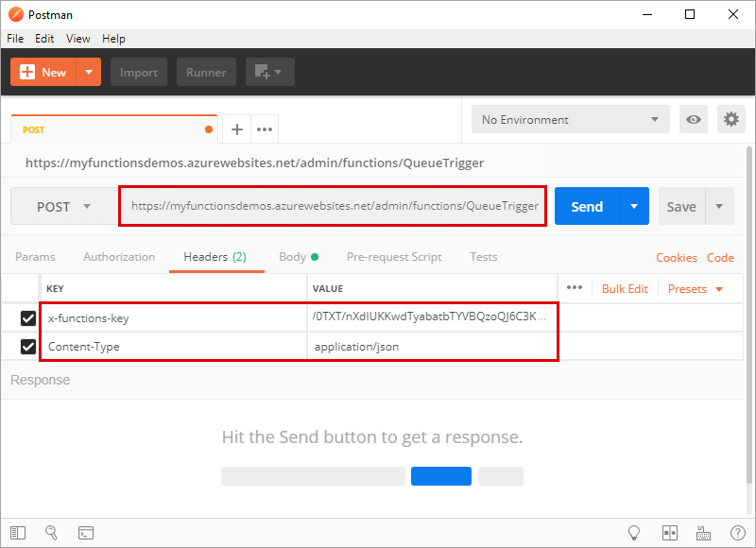The width and height of the screenshot is (756, 548).
Task: Open the help question mark icon
Action: (x=738, y=533)
